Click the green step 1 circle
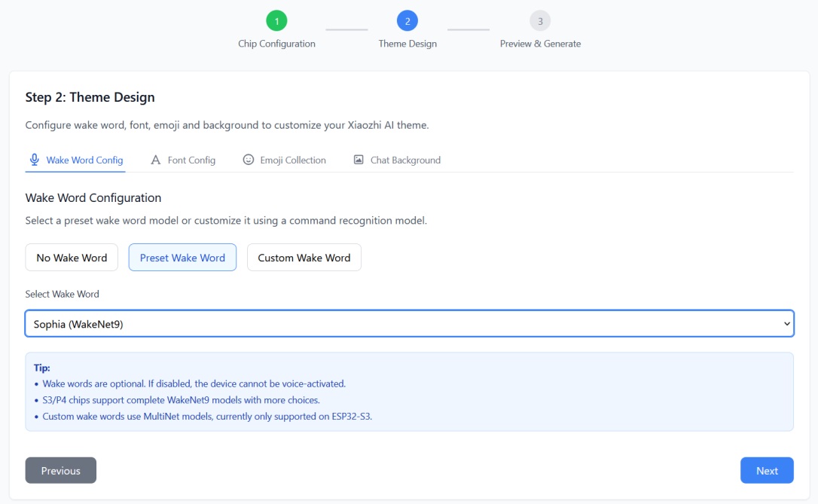818x504 pixels. (276, 21)
